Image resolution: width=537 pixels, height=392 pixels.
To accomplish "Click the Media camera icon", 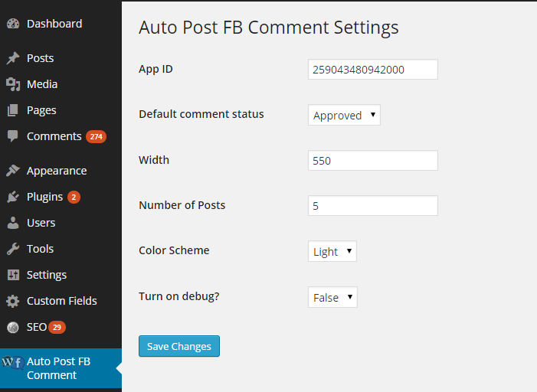I will tap(13, 84).
